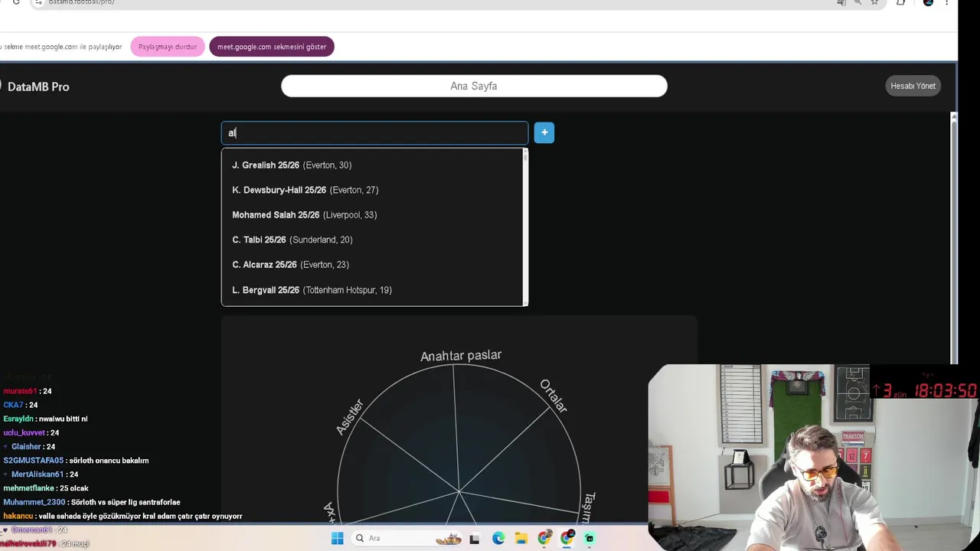Click the Asistler radar axis label
This screenshot has height=551, width=980.
(350, 417)
